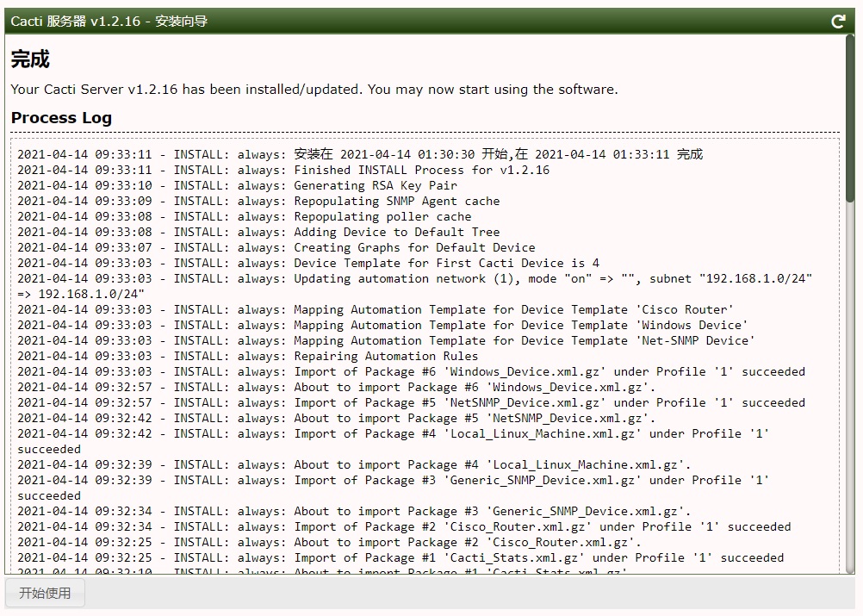Viewport: 863px width, 616px height.
Task: Click the 'Repopulating poller cache' log entry
Action: pos(382,216)
